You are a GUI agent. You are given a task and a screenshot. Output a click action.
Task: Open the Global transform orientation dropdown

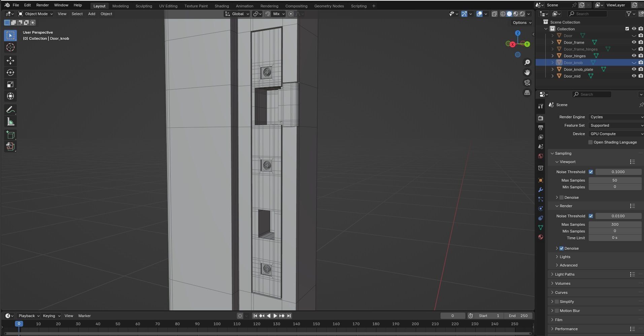(x=237, y=14)
